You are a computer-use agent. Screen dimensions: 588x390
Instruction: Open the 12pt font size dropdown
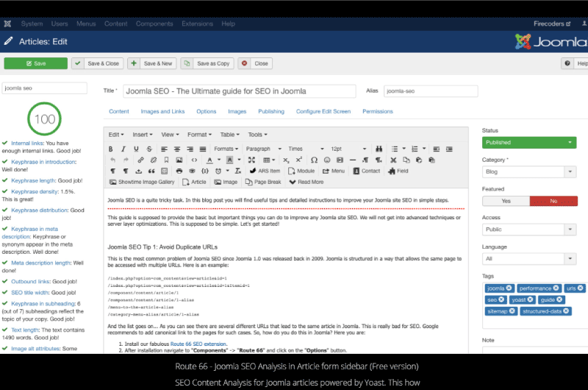pos(348,149)
